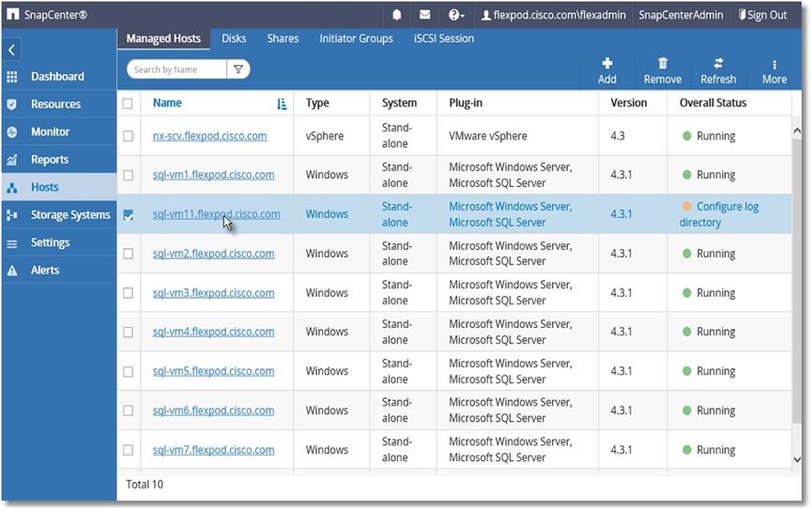Check the sql-vm3 row checkbox
This screenshot has height=511, width=812.
tap(128, 293)
